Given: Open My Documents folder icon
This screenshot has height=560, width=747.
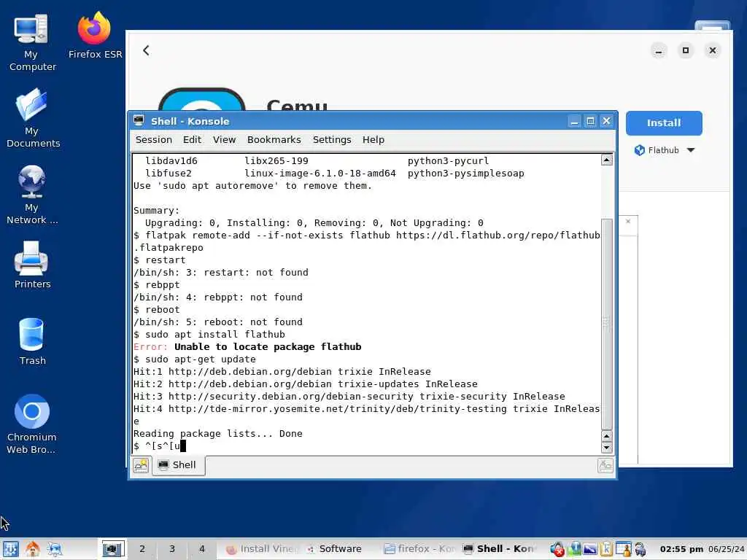Looking at the screenshot, I should point(32,117).
